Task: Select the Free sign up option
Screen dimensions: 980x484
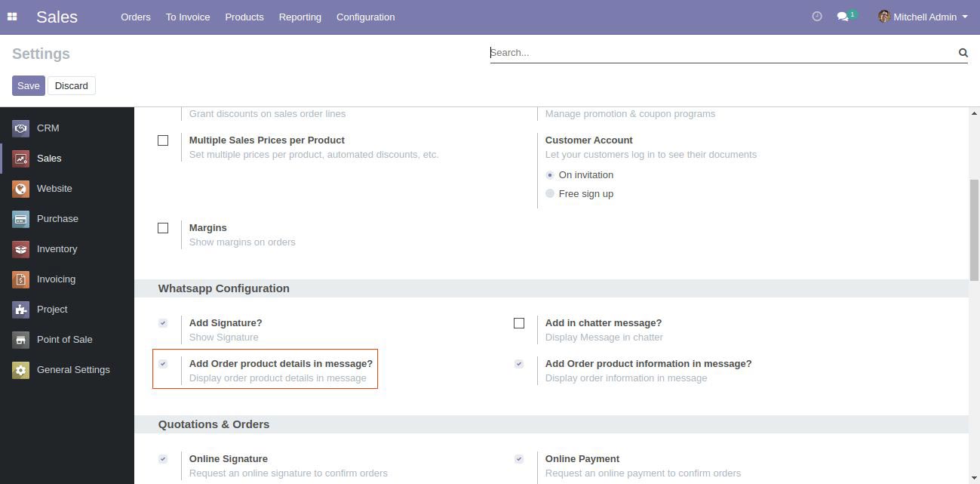Action: [550, 194]
